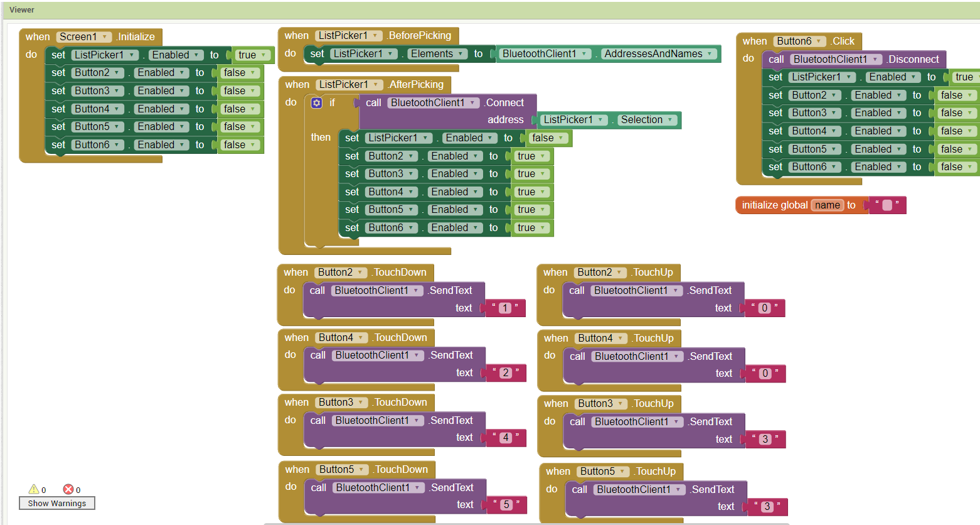Open ListPicker1 dropdown in Screen1.Initialize set block
This screenshot has height=525, width=980.
(104, 55)
